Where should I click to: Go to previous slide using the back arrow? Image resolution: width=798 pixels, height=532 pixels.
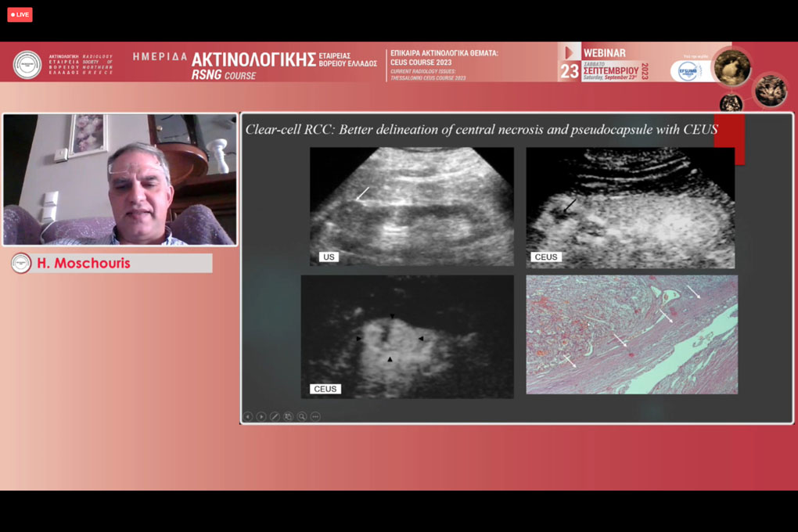[248, 417]
